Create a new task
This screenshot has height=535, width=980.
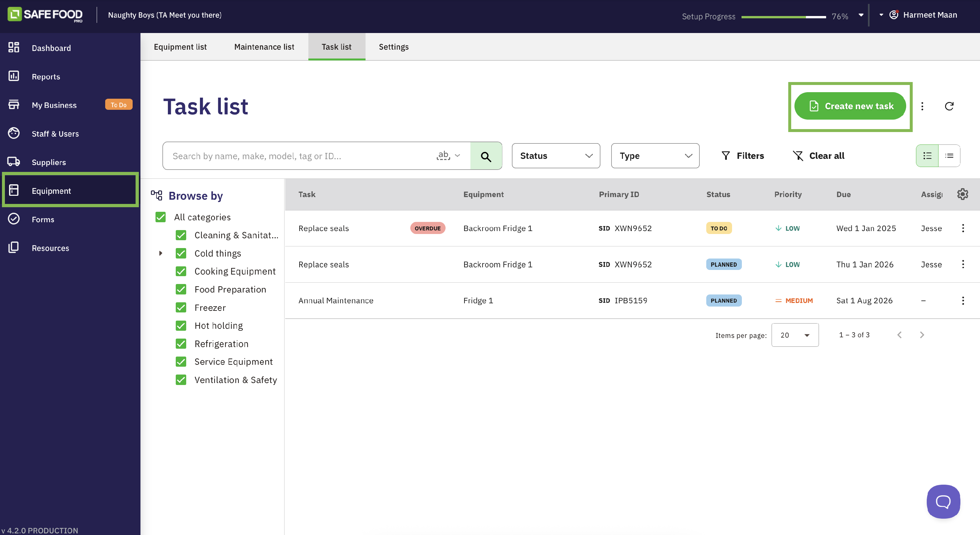pyautogui.click(x=850, y=106)
